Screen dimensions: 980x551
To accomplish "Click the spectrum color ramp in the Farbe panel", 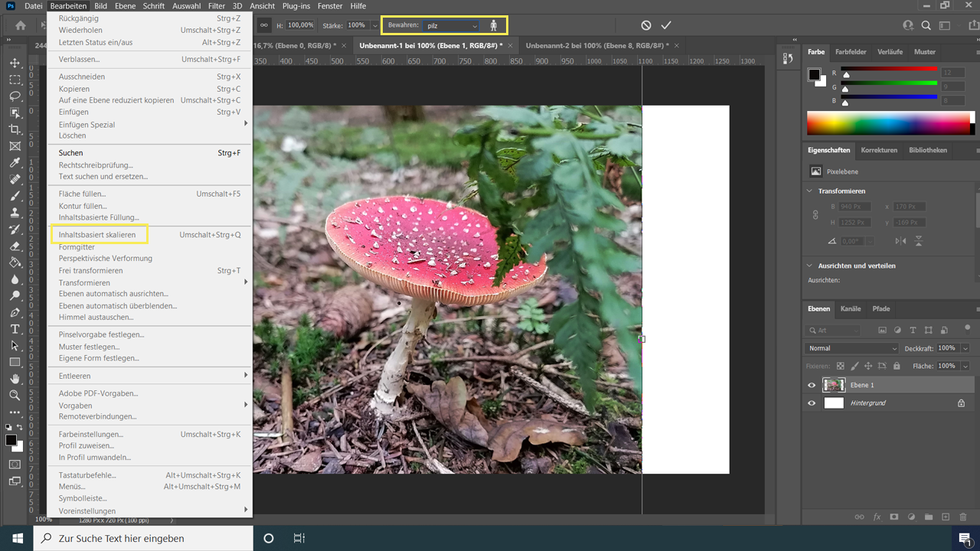I will click(888, 122).
